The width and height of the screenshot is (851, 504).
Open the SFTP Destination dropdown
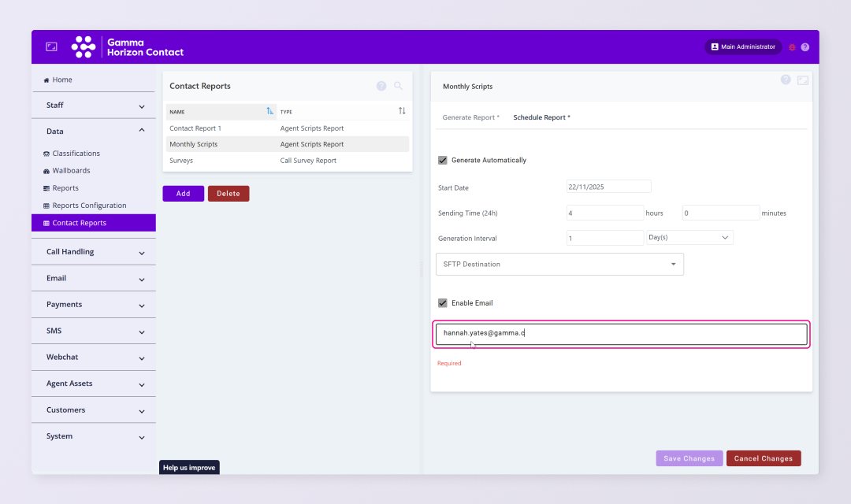pyautogui.click(x=559, y=265)
